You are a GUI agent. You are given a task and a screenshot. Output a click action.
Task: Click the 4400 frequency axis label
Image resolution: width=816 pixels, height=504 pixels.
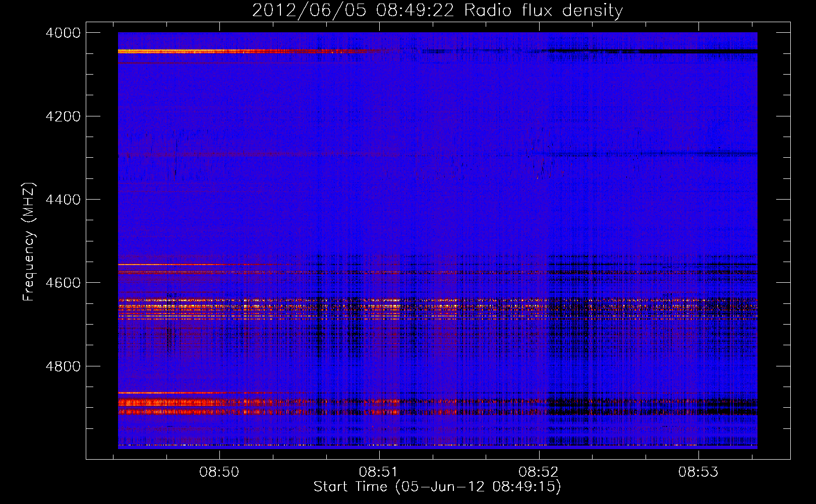tap(63, 200)
